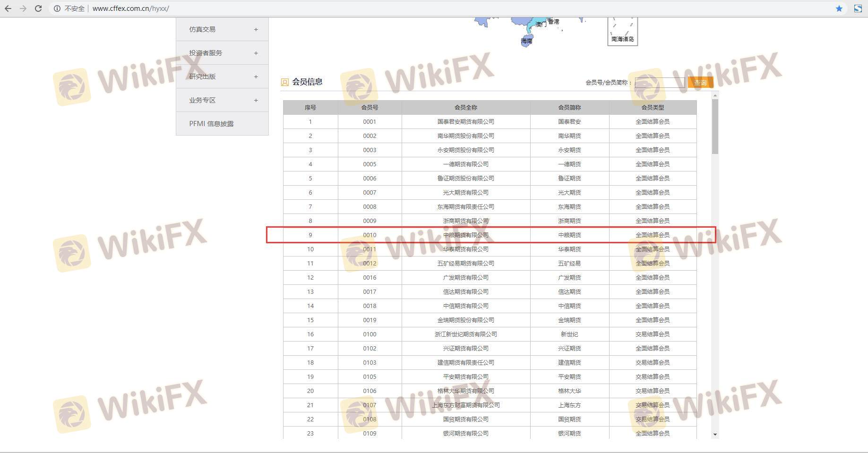Expand the 仿真交易 sidebar menu
The image size is (868, 453).
click(x=256, y=29)
